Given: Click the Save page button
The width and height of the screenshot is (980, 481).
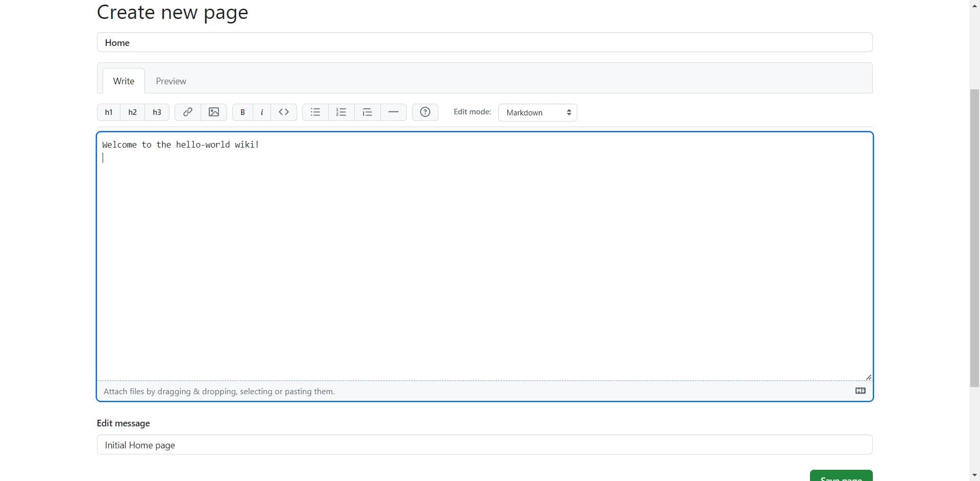Looking at the screenshot, I should tap(841, 477).
